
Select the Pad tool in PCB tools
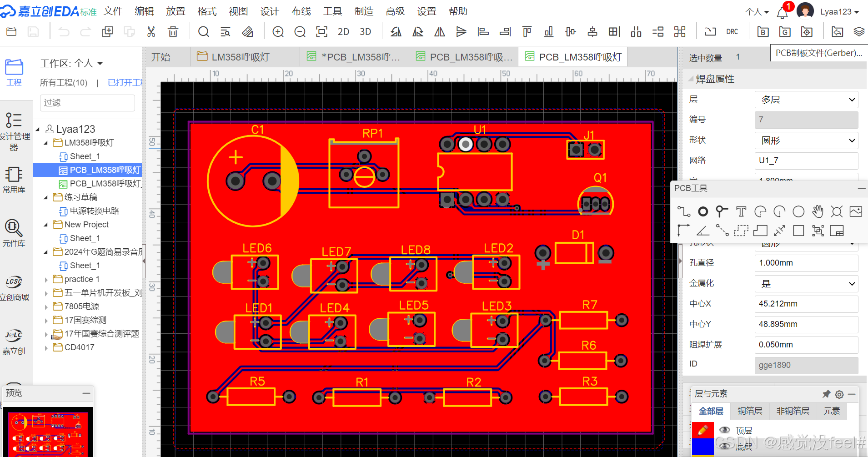pyautogui.click(x=703, y=211)
